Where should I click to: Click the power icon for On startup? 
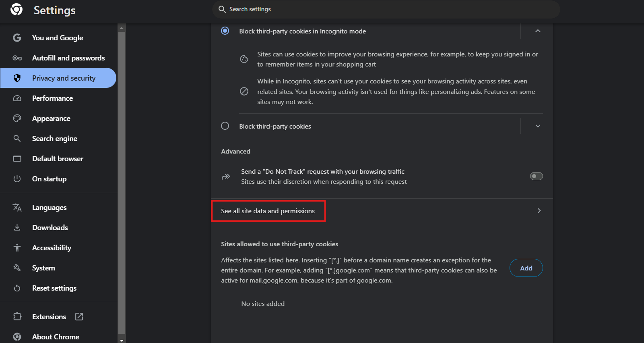17,179
